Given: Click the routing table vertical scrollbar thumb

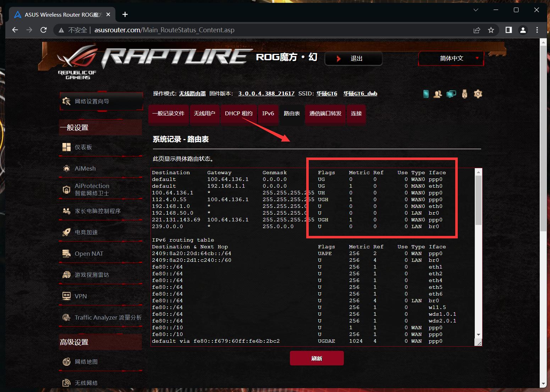Looking at the screenshot, I should coord(478,200).
